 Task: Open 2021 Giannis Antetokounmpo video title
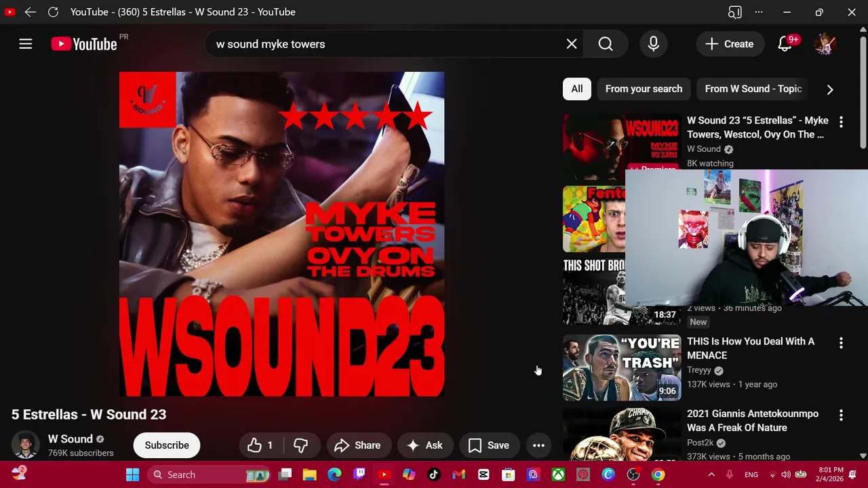point(753,421)
